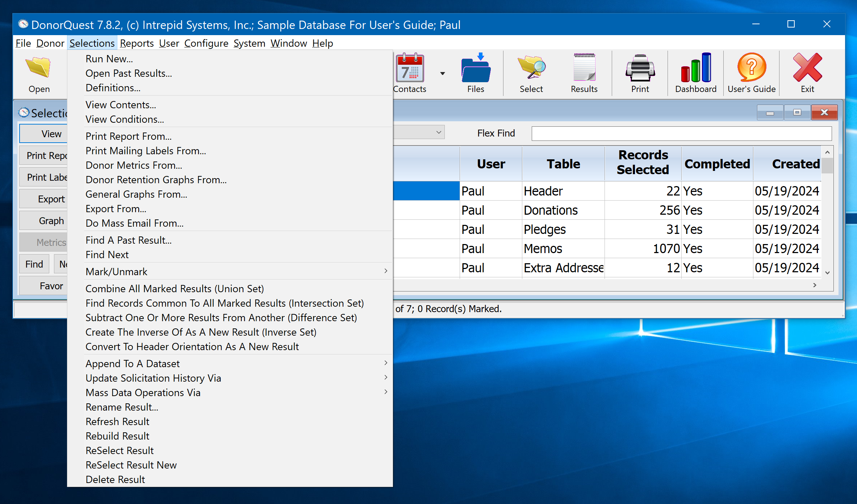Open the Configure menu

click(206, 43)
